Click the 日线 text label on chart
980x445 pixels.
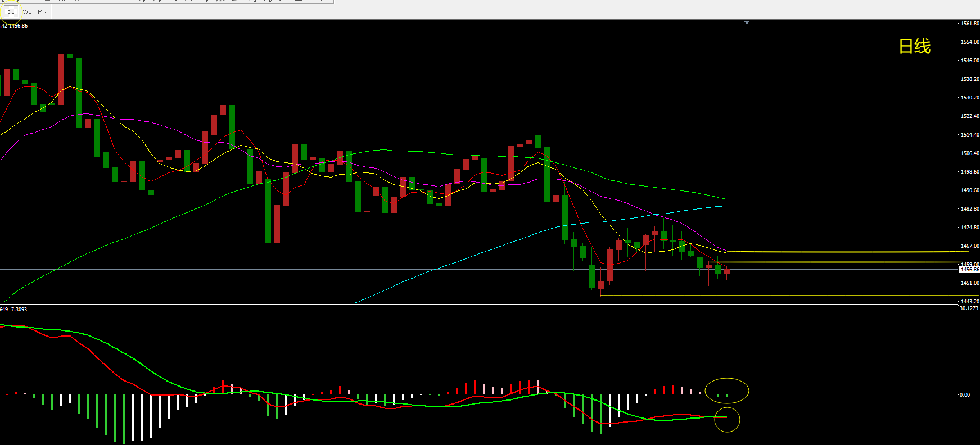pyautogui.click(x=914, y=46)
